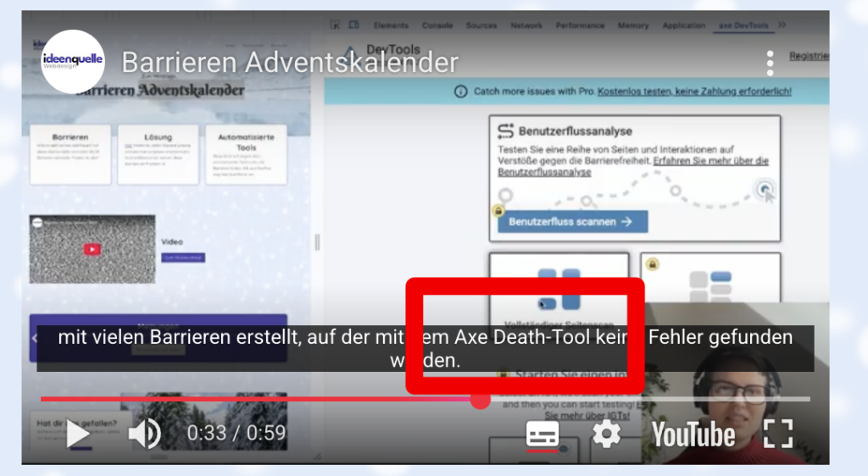Switch to the Memory tab
Image resolution: width=868 pixels, height=476 pixels.
(633, 25)
